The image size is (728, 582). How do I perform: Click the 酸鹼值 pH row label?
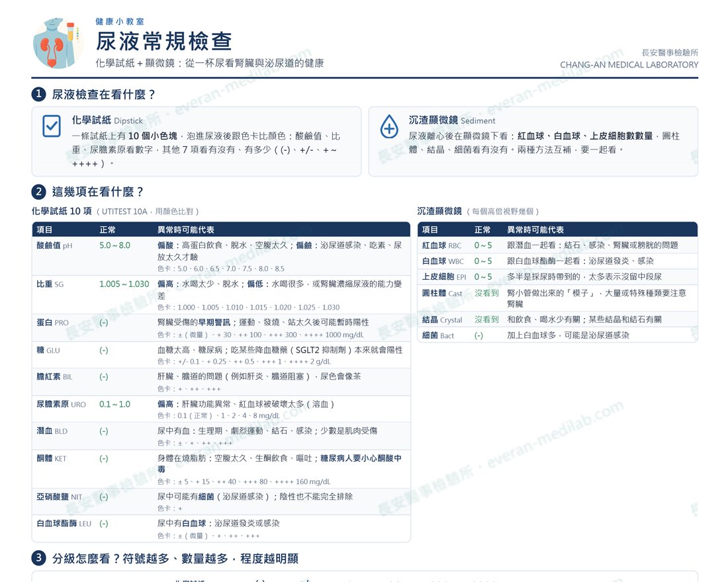[x=54, y=245]
